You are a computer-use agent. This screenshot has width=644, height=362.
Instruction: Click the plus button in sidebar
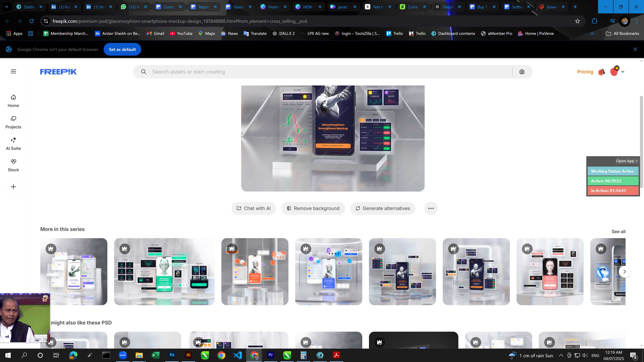(x=13, y=187)
